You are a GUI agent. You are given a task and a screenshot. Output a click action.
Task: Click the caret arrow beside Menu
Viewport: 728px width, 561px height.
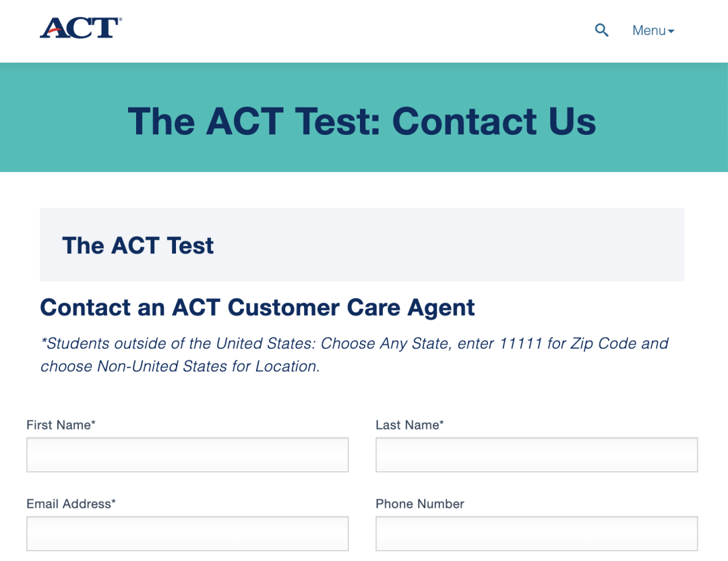671,32
